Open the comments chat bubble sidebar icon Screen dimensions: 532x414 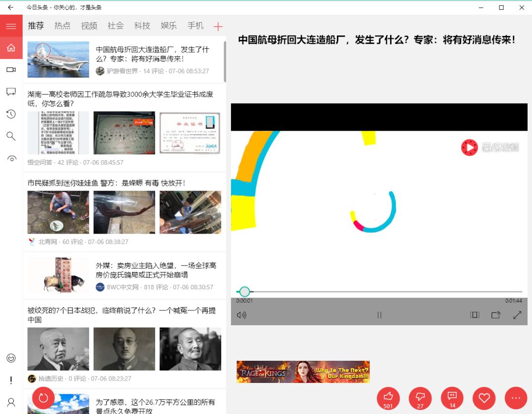pos(11,92)
